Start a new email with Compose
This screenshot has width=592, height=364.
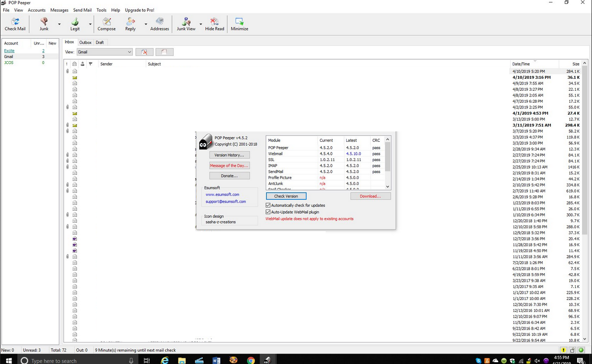(x=107, y=24)
